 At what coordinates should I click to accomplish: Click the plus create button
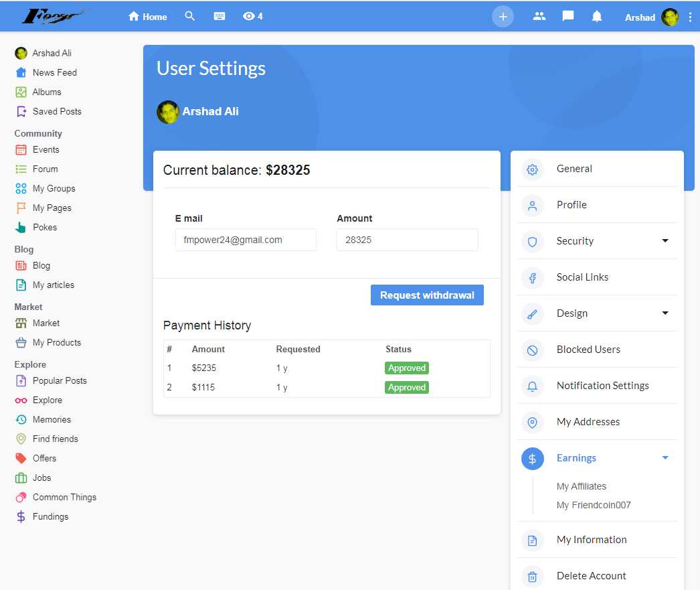(503, 17)
